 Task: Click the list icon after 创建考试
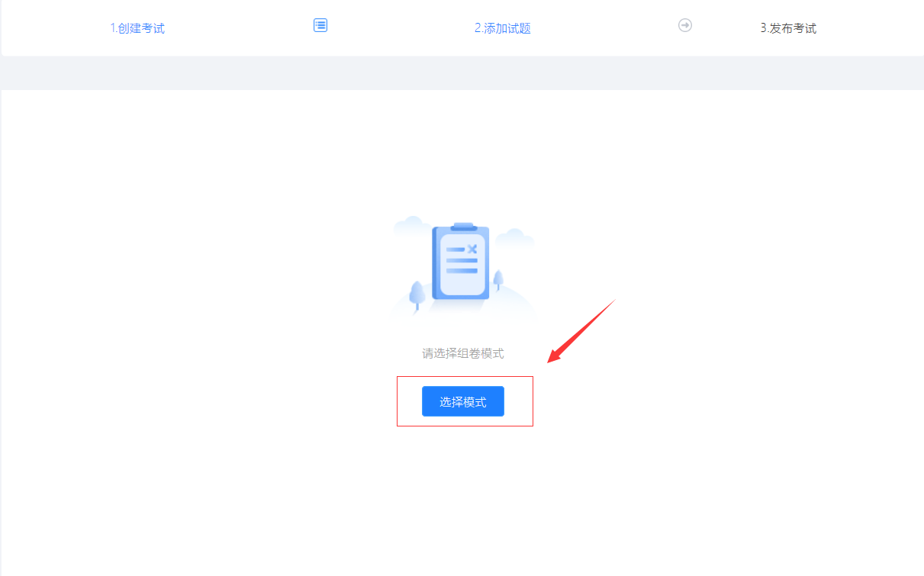[x=320, y=25]
